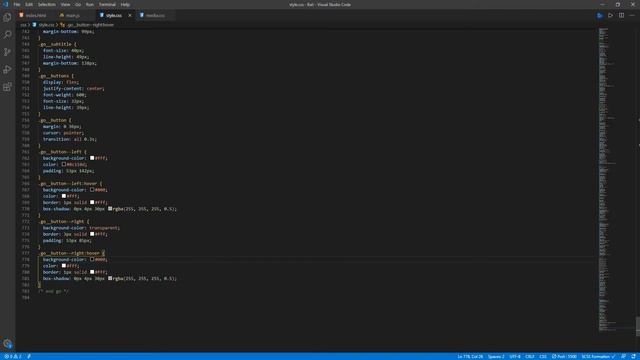Viewport: 640px width, 360px height.
Task: Open Run and Debug view
Action: click(7, 70)
